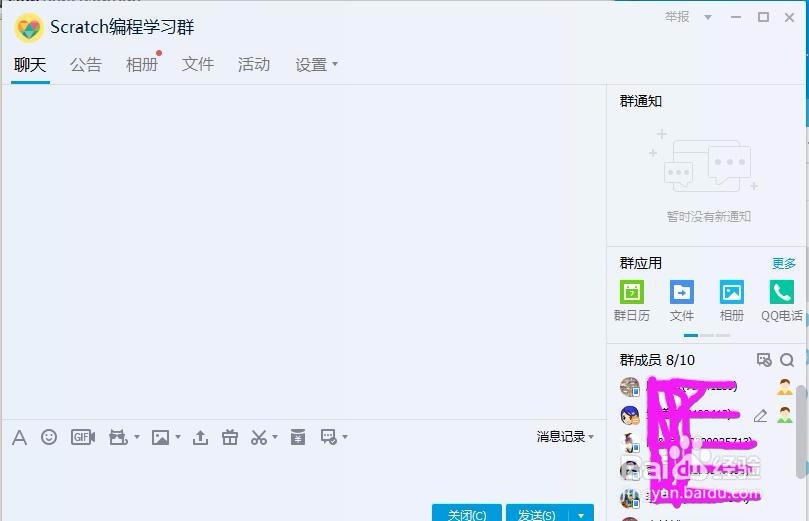The height and width of the screenshot is (521, 809).
Task: Minimize the group chat window
Action: [x=736, y=18]
